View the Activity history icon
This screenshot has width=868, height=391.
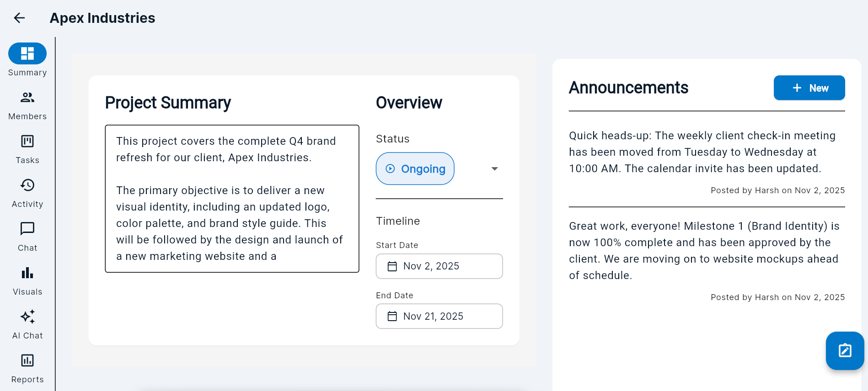[x=27, y=185]
